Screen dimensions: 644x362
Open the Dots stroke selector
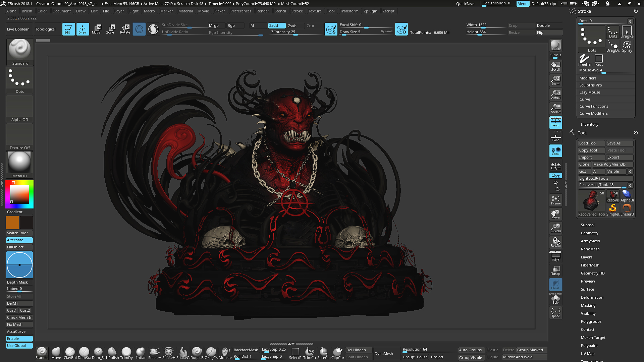pos(20,80)
